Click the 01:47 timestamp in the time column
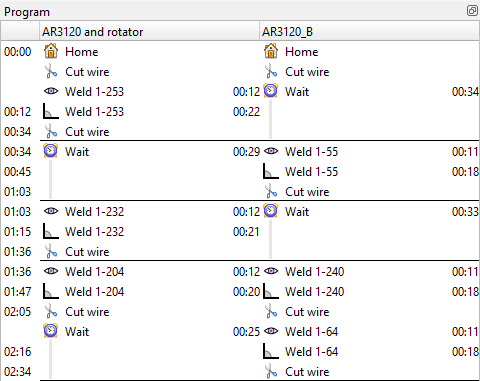This screenshot has width=480, height=381. [18, 292]
